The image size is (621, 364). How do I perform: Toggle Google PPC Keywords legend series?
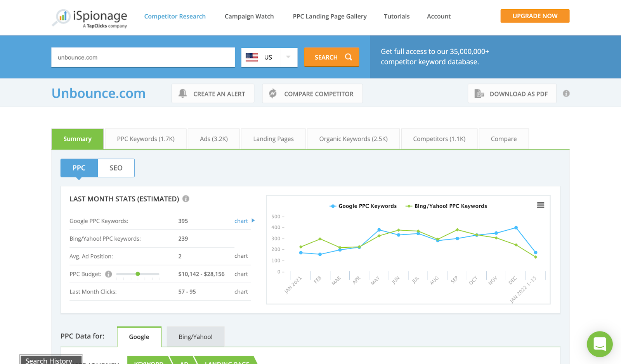click(363, 206)
